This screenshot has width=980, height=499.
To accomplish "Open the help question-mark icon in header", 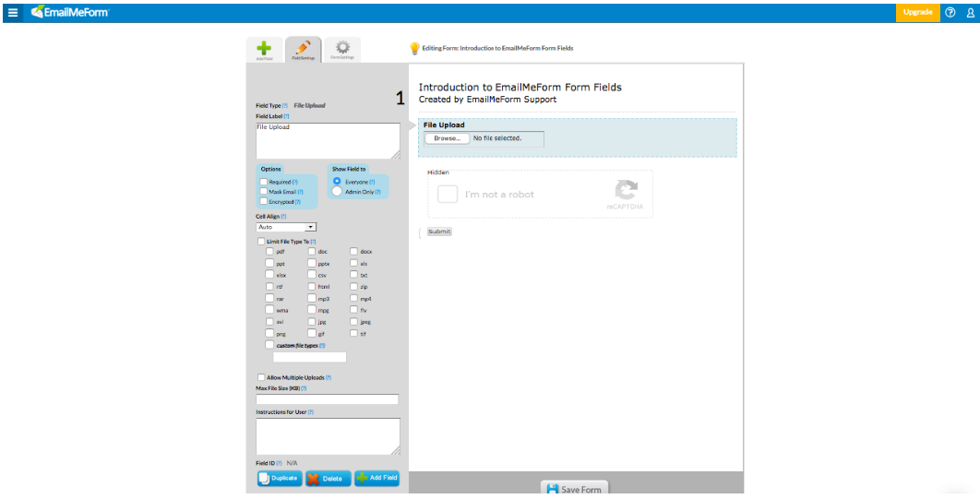I will [x=950, y=12].
